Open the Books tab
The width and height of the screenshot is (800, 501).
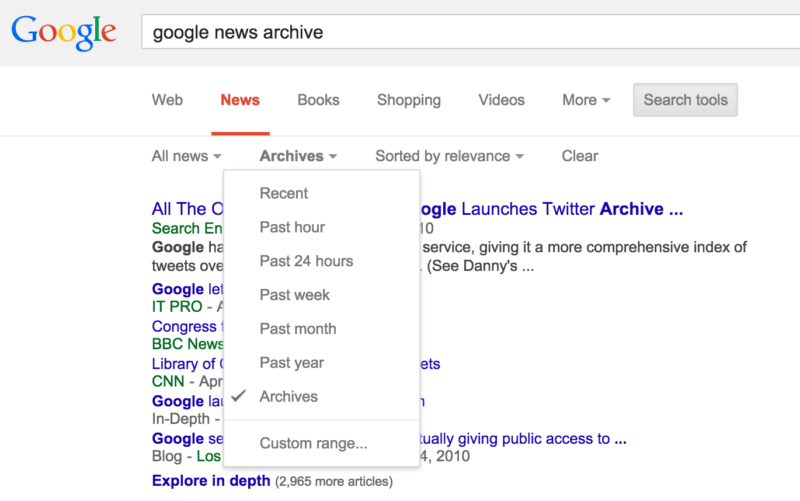[318, 100]
